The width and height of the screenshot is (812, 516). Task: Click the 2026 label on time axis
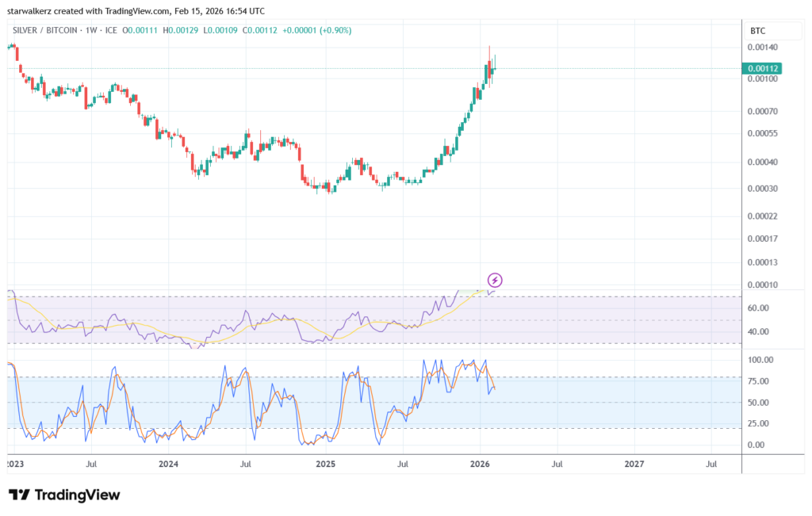(481, 462)
